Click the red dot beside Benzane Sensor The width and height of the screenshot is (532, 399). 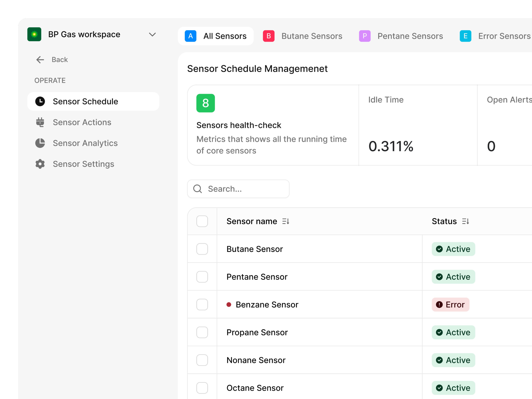pyautogui.click(x=229, y=305)
